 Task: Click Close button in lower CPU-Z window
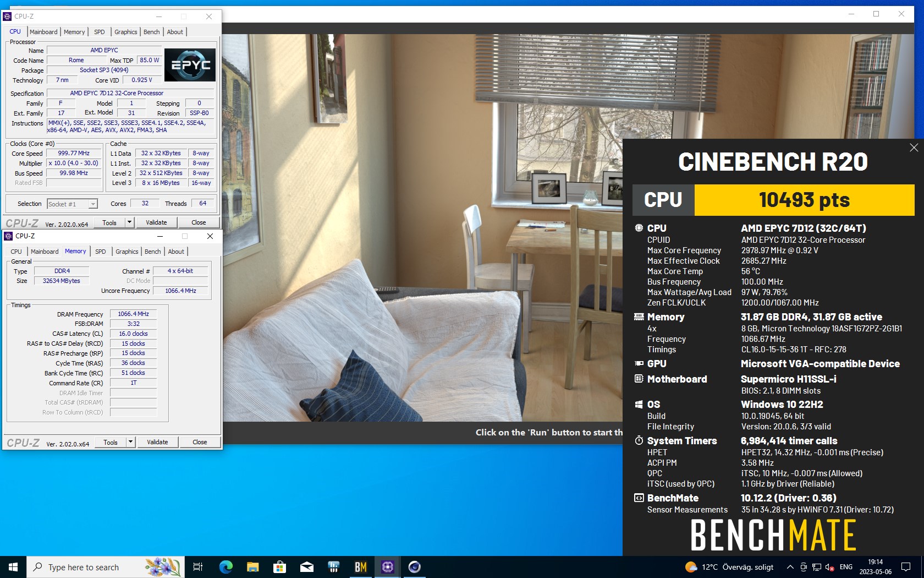click(x=200, y=442)
